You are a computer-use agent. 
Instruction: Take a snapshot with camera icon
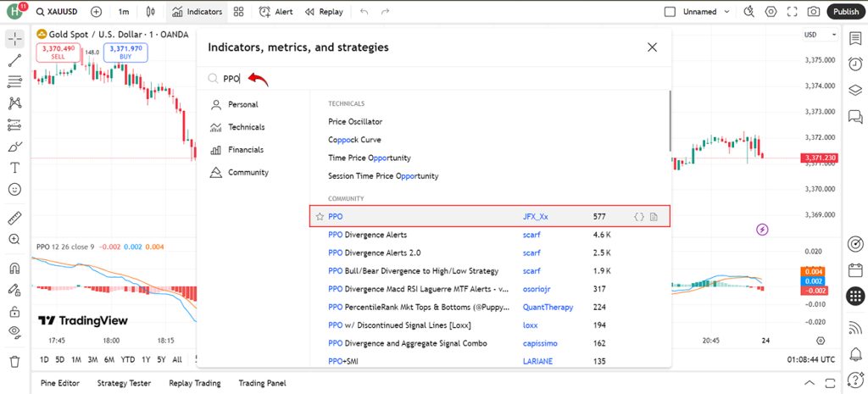pyautogui.click(x=813, y=12)
